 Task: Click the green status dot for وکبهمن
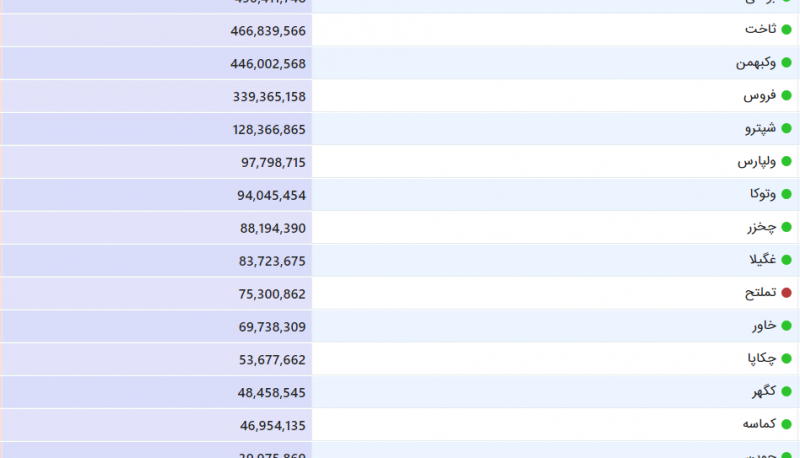[786, 63]
